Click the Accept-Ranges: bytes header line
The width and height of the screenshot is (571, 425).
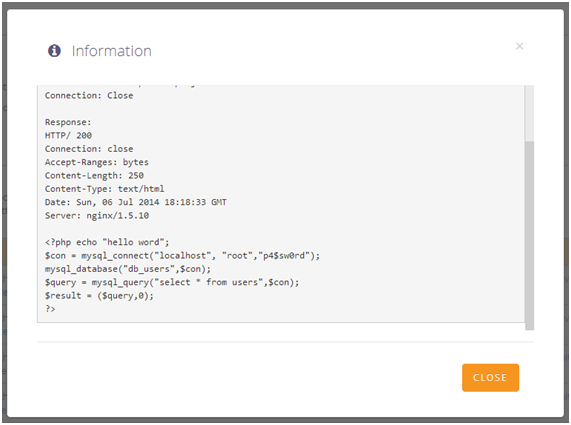(x=97, y=162)
